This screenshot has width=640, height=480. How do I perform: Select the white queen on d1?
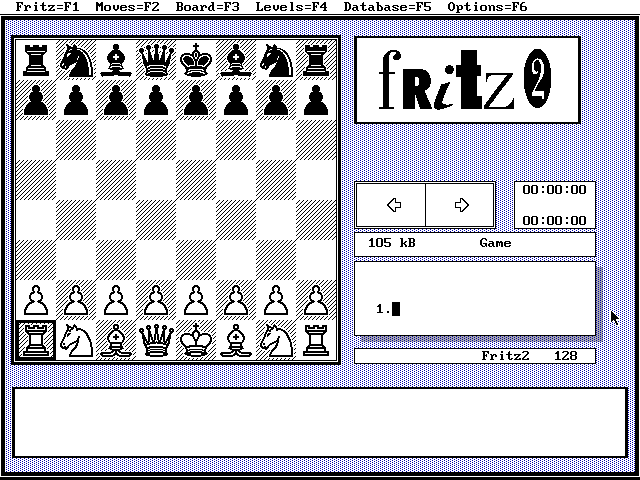pos(156,340)
